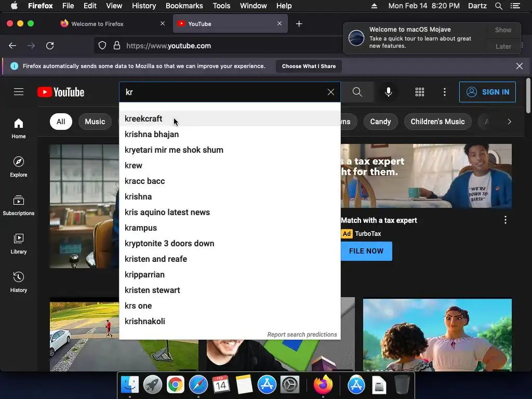The width and height of the screenshot is (532, 399).
Task: Choose suggestion krampus
Action: (x=230, y=228)
